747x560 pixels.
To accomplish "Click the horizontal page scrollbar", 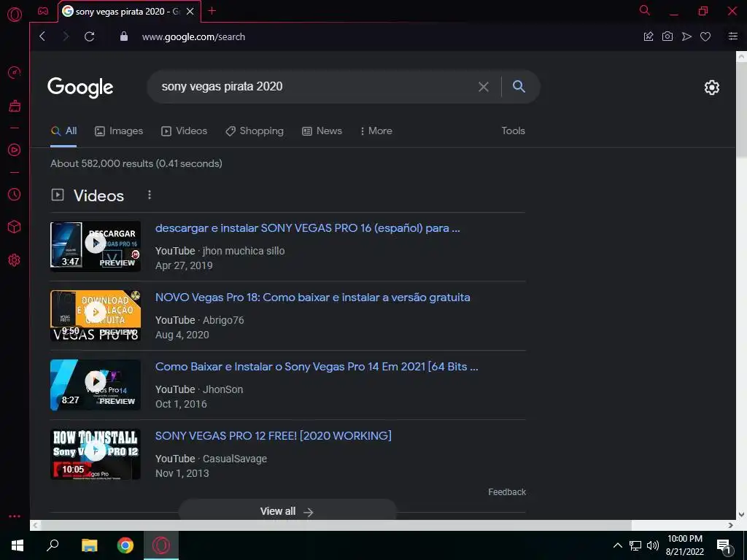I will [x=336, y=525].
